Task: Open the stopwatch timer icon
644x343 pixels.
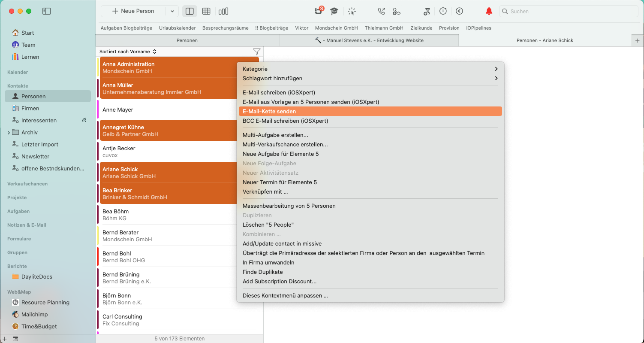Action: click(443, 11)
